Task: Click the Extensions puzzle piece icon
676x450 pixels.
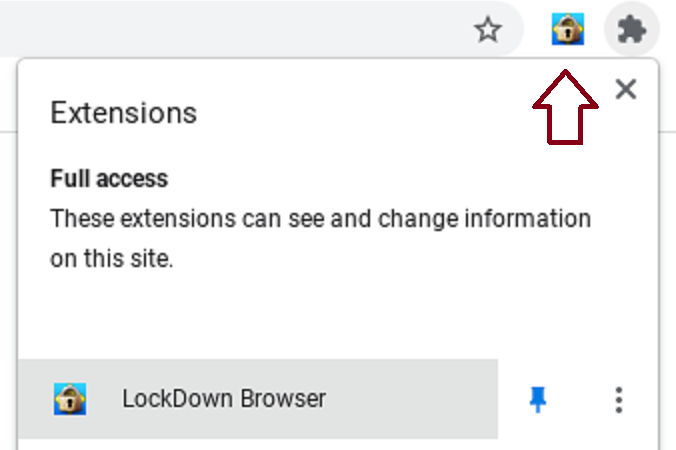Action: (x=632, y=29)
